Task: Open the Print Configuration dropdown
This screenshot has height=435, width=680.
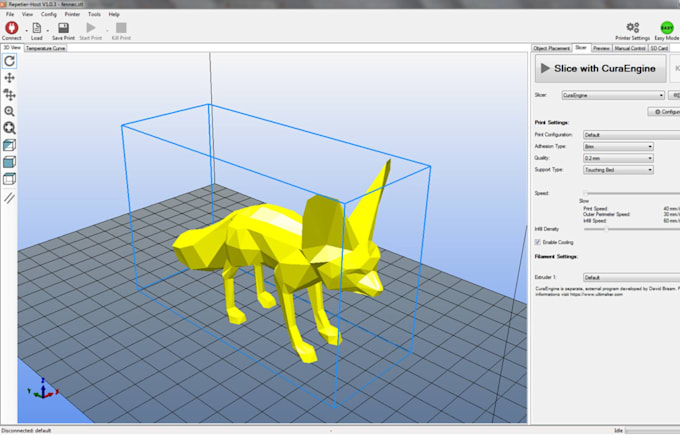Action: pos(631,135)
